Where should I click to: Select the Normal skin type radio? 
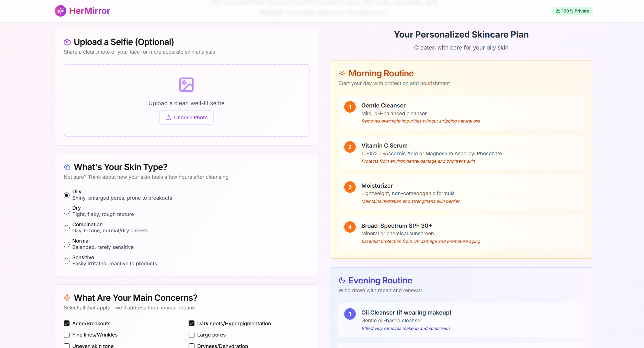[66, 245]
